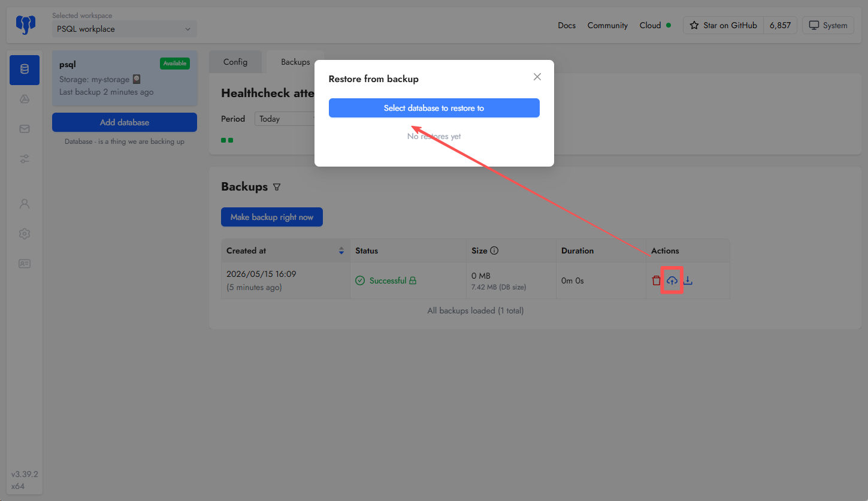Select the psql database card
The image size is (868, 501).
tap(125, 78)
